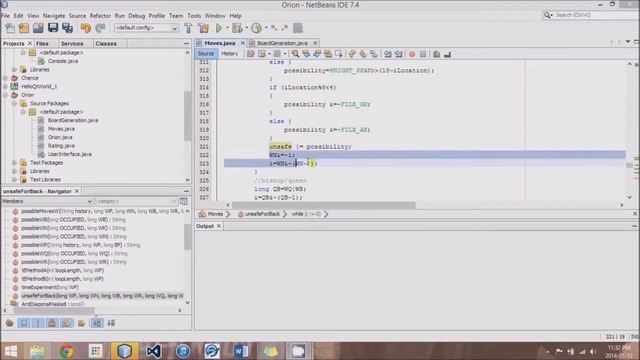Select Rating.java in the Projects tree
Viewport: 640px width, 360px height.
point(61,145)
